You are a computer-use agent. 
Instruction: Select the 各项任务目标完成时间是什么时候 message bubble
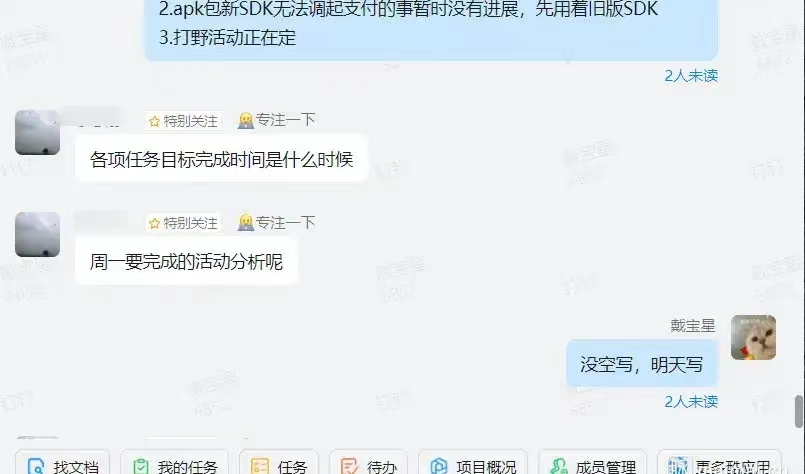[x=221, y=159]
